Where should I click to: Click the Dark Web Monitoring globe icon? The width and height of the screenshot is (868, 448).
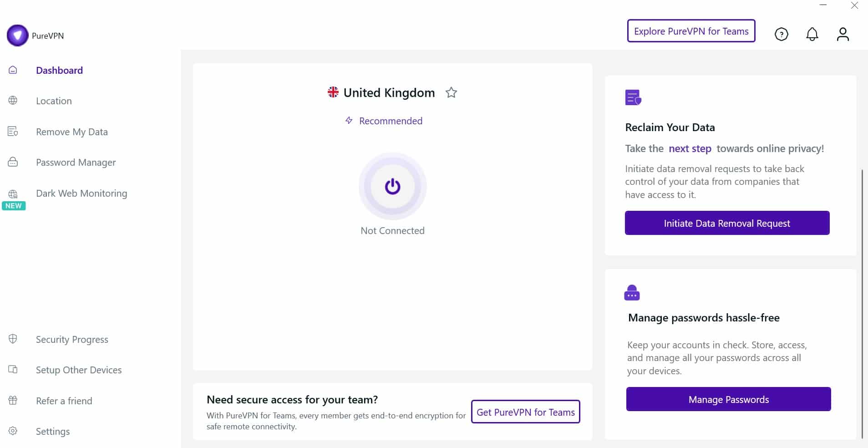pos(13,194)
